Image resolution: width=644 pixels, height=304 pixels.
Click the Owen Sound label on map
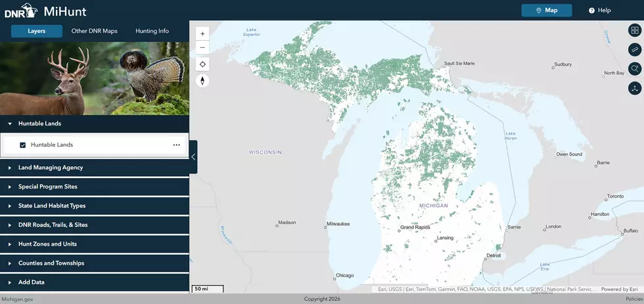569,155
